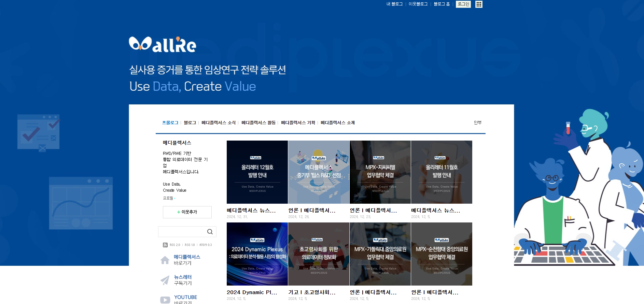644x304 pixels.
Task: Open the MPX-지씨씨엘 업무협약 체결 thumbnail
Action: 380,172
